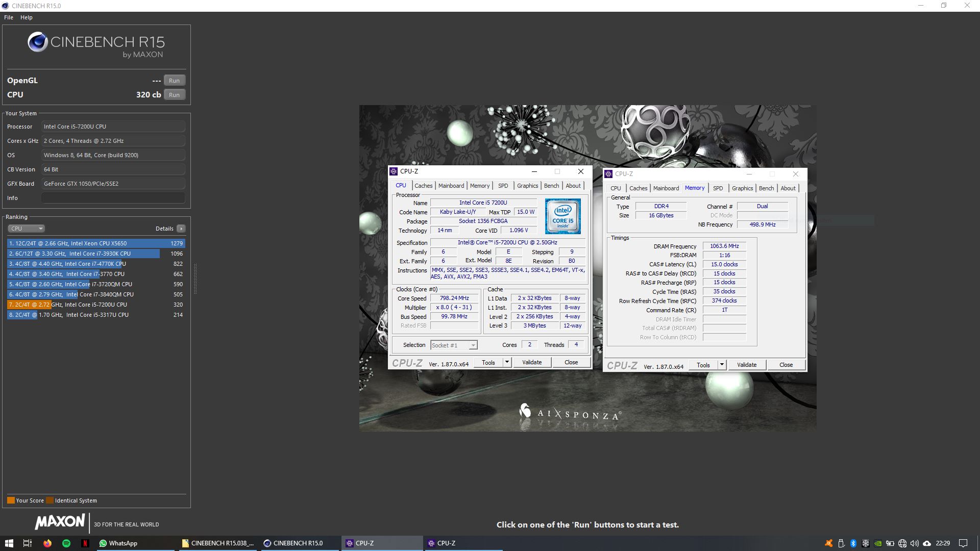Click CPU-Z title icon of left window
This screenshot has width=980, height=551.
pyautogui.click(x=394, y=171)
